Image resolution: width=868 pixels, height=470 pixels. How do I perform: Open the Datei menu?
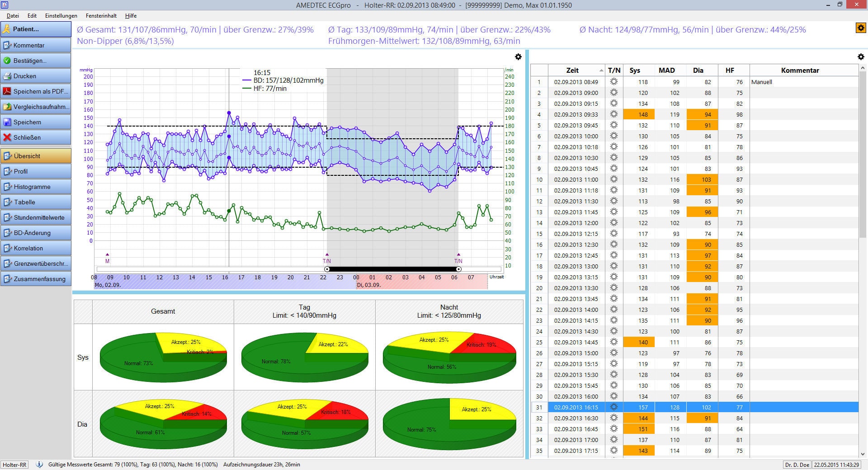pyautogui.click(x=13, y=16)
